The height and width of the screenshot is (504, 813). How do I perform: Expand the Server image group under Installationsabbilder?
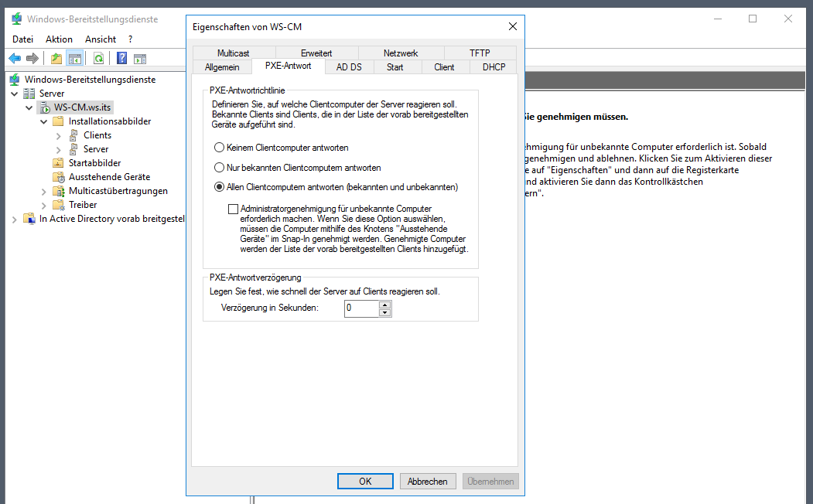point(59,150)
